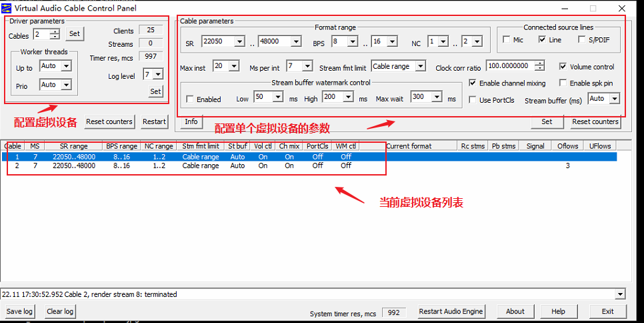Select Cable 1 row in the list
This screenshot has height=323, width=644.
click(x=309, y=157)
